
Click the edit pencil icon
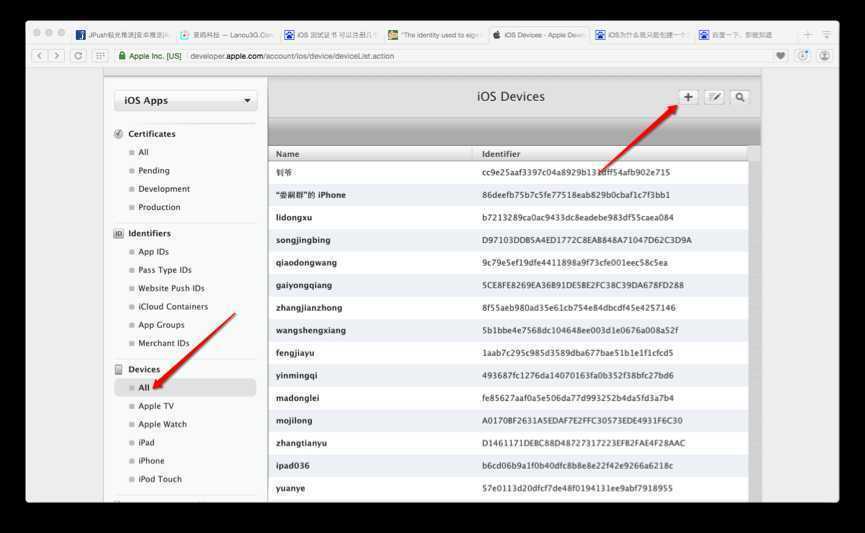714,97
